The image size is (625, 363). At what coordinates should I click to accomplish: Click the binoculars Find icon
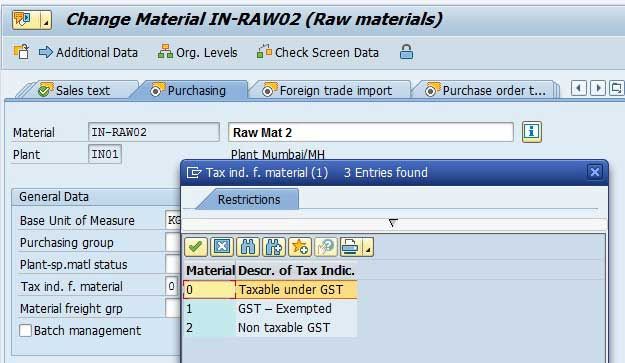(248, 247)
